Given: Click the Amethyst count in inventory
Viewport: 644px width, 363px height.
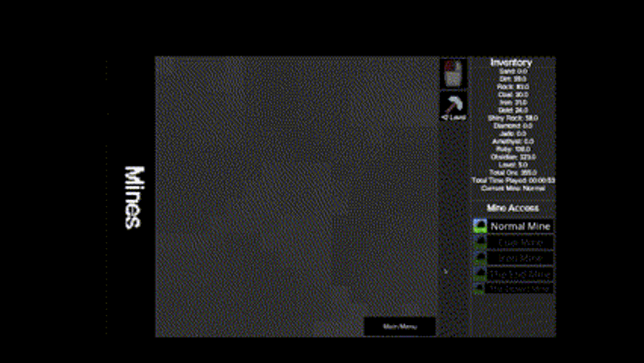Looking at the screenshot, I should point(513,141).
